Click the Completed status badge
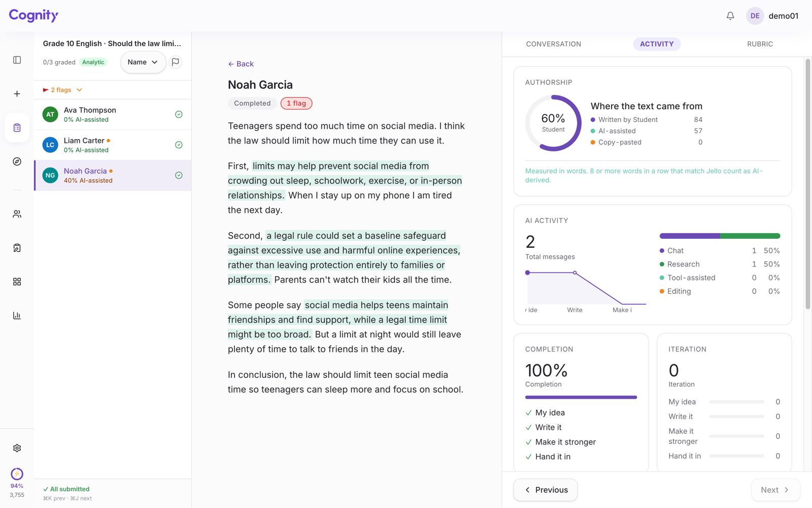 [x=252, y=103]
